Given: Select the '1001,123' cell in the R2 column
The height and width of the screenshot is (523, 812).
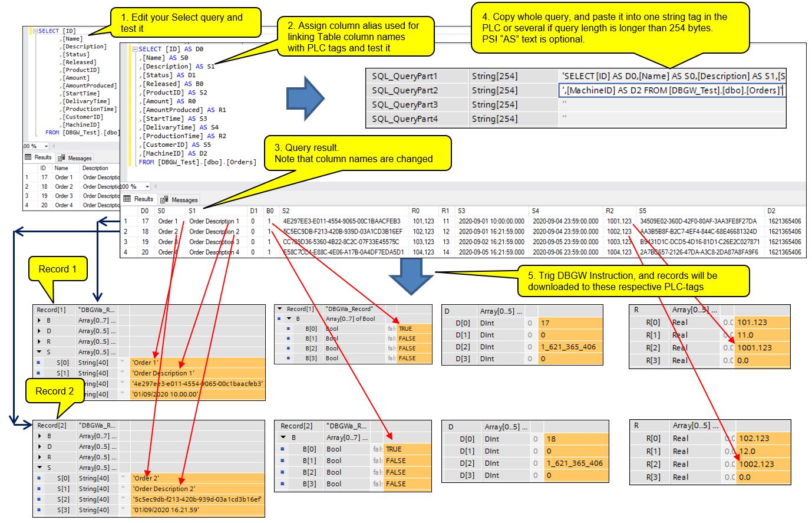Looking at the screenshot, I should (x=619, y=221).
